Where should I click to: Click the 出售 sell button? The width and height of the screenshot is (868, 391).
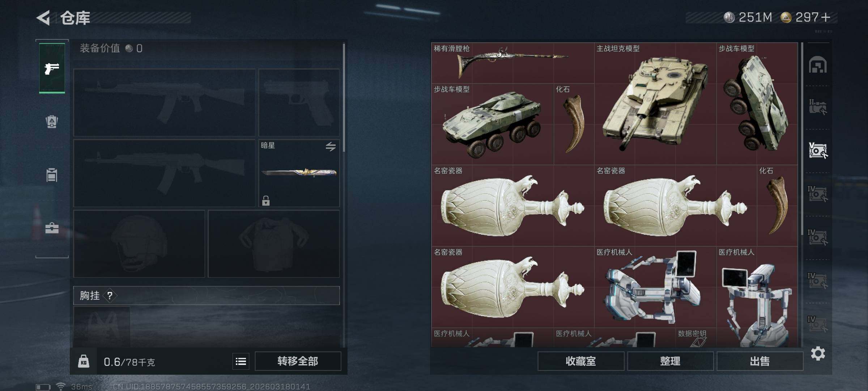click(760, 361)
